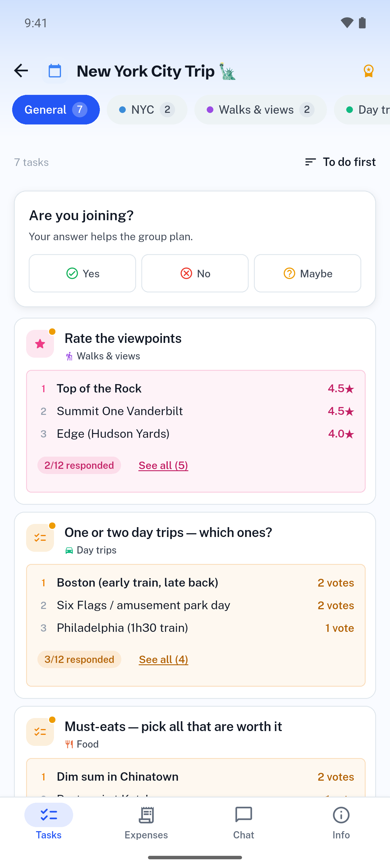This screenshot has width=390, height=868.
Task: Open the checklist icon for day trips poll
Action: tap(40, 538)
